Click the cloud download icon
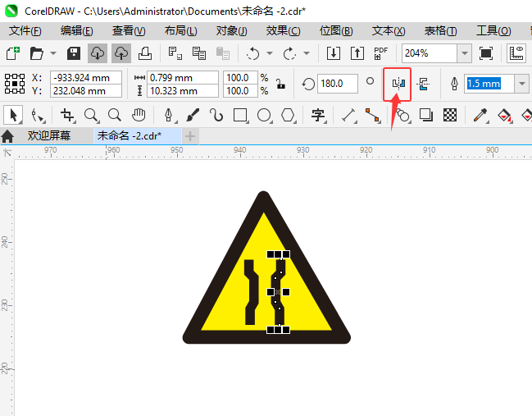The height and width of the screenshot is (416, 532). 98,53
